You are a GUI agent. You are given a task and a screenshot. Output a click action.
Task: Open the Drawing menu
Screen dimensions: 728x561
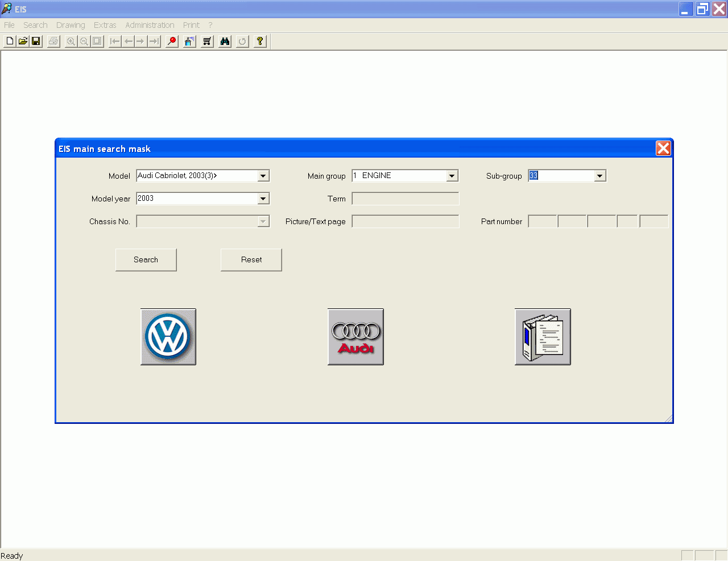(71, 25)
